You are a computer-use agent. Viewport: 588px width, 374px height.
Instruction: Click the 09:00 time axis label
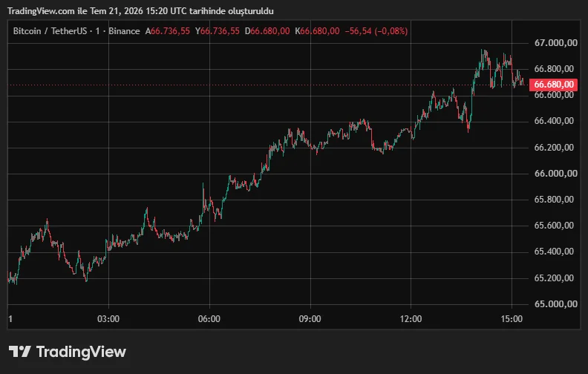310,319
